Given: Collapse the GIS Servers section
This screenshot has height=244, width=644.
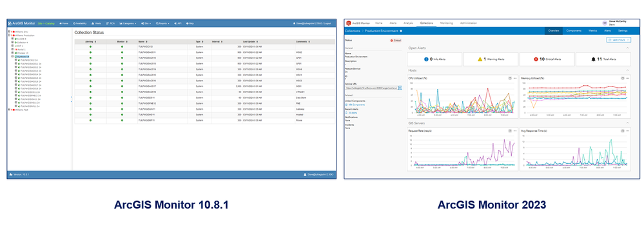Looking at the screenshot, I should click(628, 123).
